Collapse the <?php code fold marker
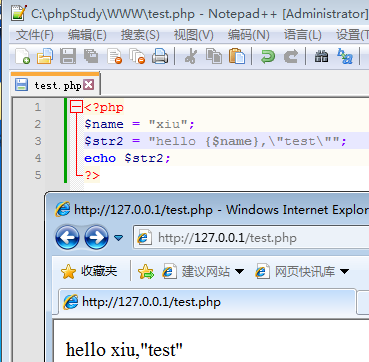This screenshot has height=362, width=369. coord(77,107)
